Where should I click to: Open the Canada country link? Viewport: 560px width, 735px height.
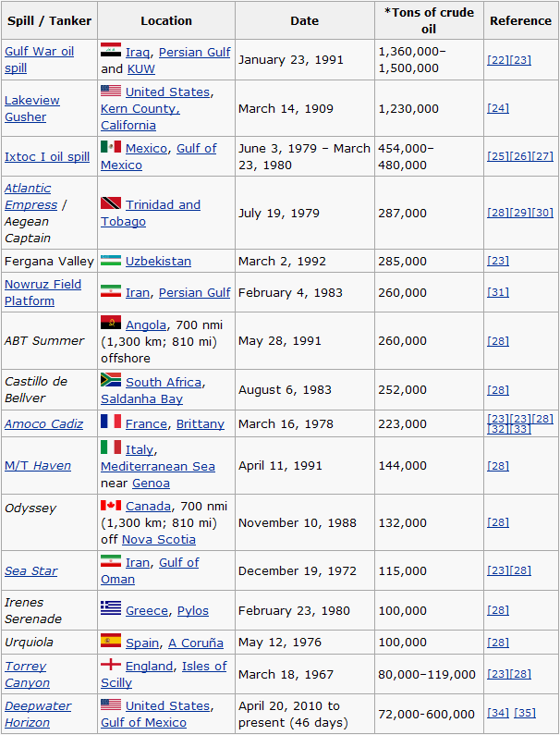coord(148,507)
